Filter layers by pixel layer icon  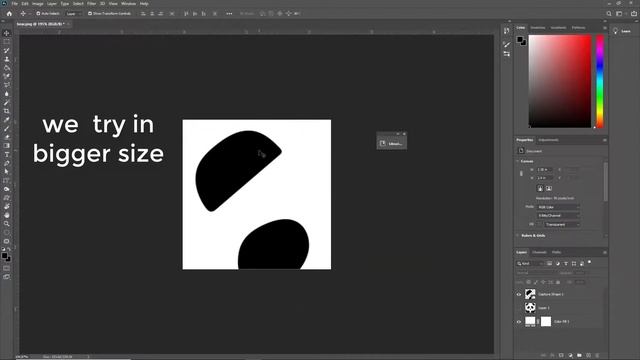coord(549,264)
